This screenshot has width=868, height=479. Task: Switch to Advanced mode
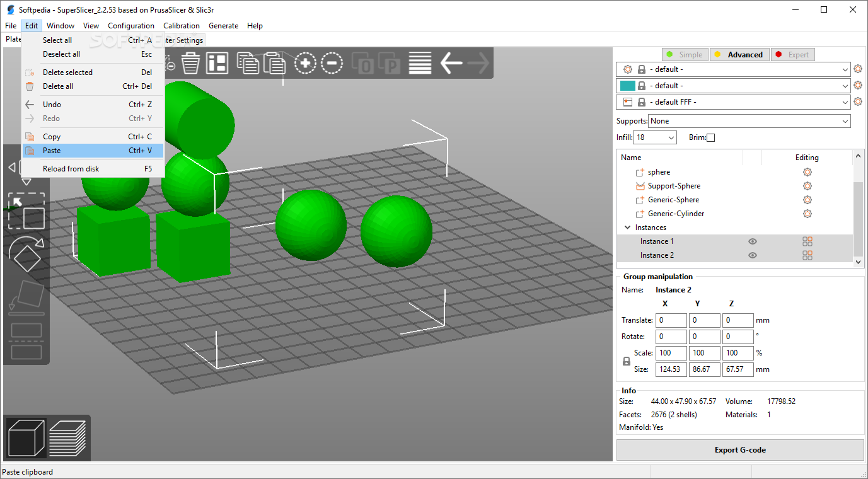738,55
